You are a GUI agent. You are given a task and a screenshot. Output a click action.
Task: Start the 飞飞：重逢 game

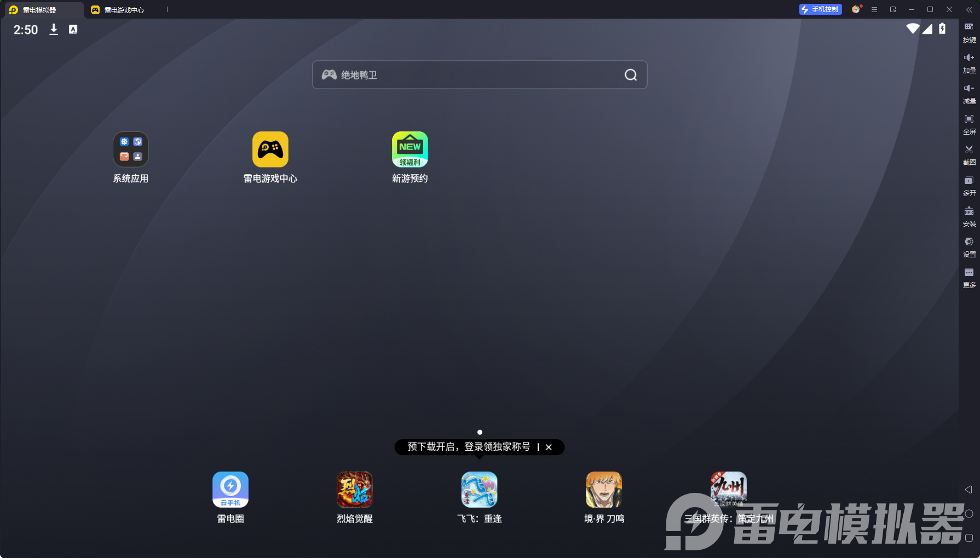(480, 490)
